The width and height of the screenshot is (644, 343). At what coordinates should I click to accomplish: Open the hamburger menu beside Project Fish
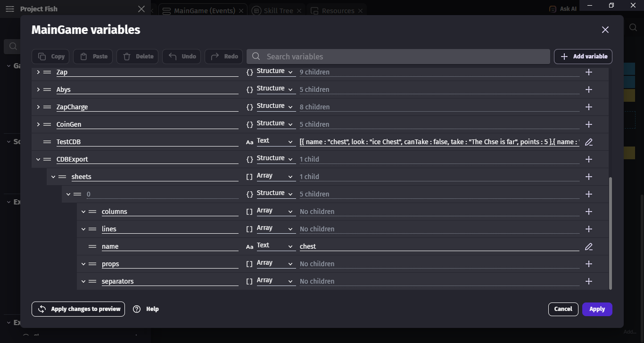click(x=10, y=9)
